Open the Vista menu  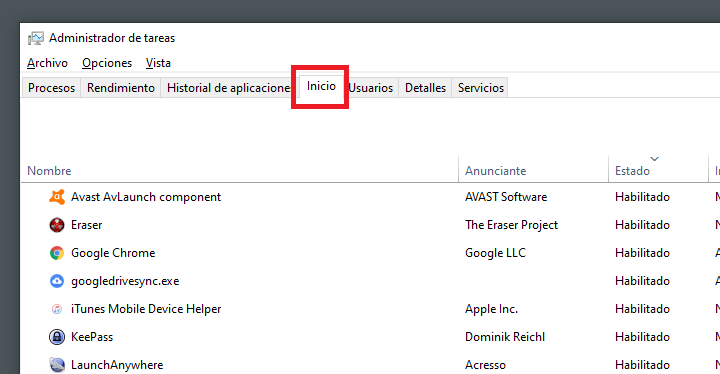158,63
